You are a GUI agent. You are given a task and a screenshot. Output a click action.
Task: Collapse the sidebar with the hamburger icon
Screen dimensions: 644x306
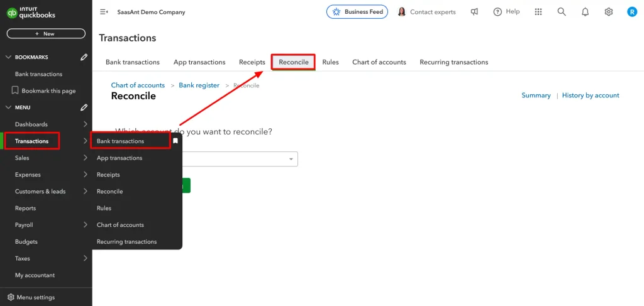point(104,12)
